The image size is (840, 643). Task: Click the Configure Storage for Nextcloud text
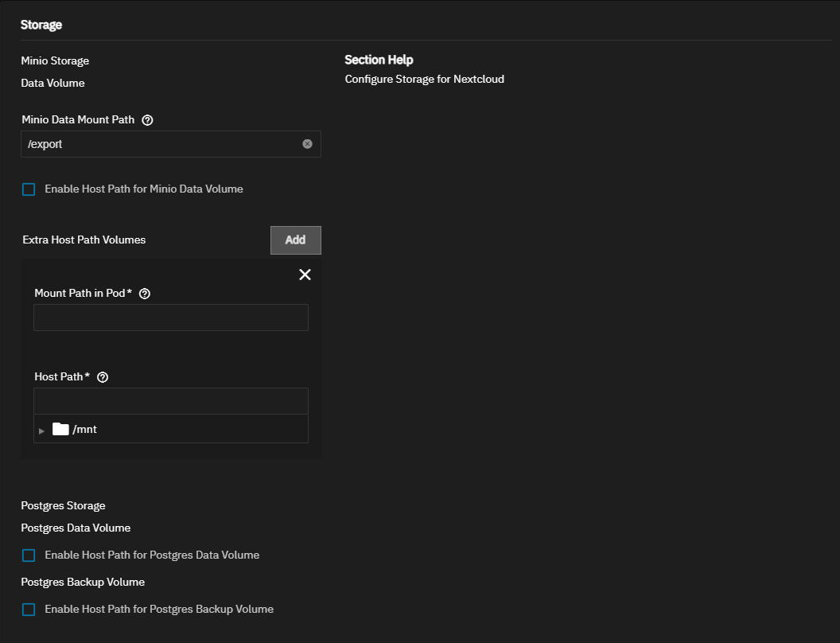click(x=424, y=79)
